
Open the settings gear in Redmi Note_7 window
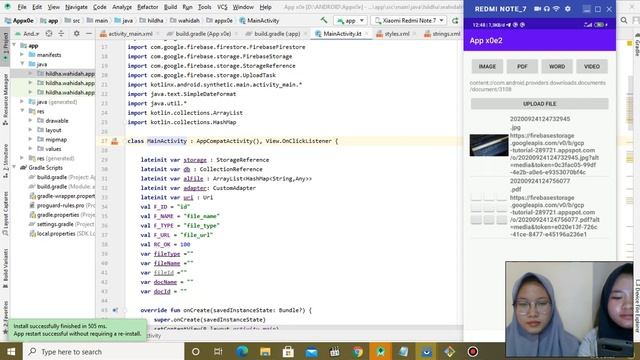click(568, 9)
